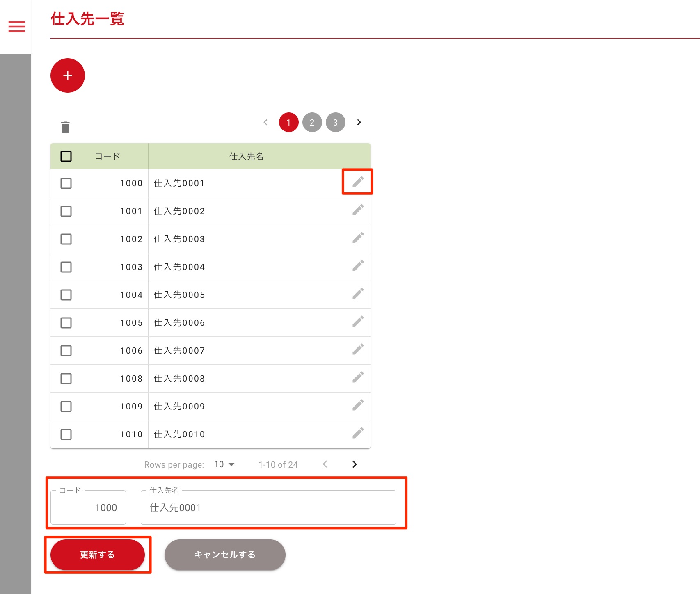
Task: Open edit for supplier 仕入先0006
Action: tap(358, 322)
